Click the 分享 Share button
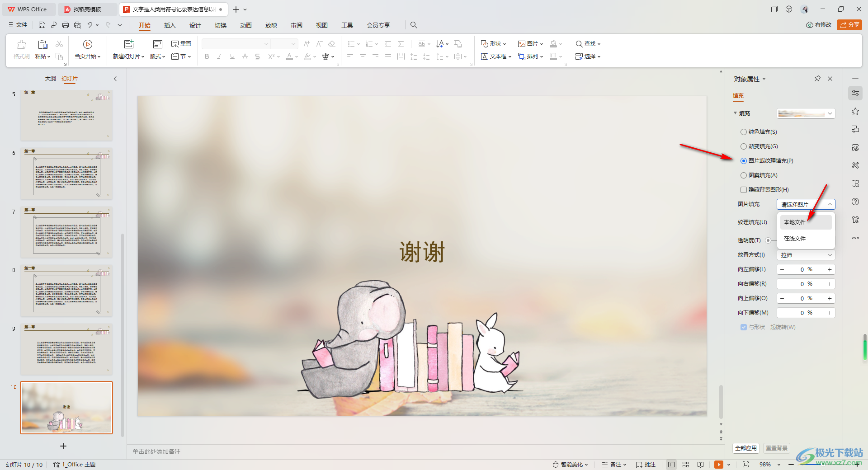The width and height of the screenshot is (868, 470). click(x=849, y=25)
